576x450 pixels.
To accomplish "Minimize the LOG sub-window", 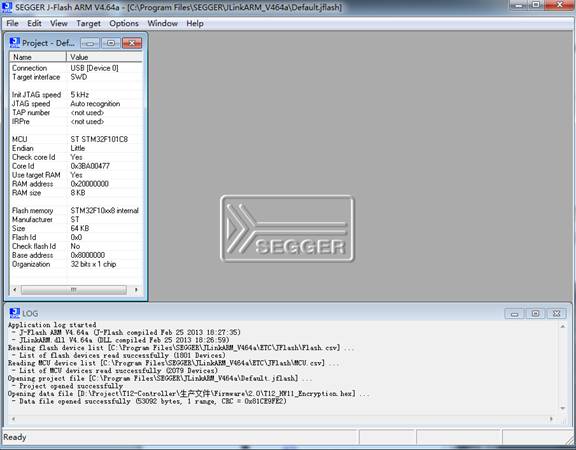I will [x=514, y=314].
